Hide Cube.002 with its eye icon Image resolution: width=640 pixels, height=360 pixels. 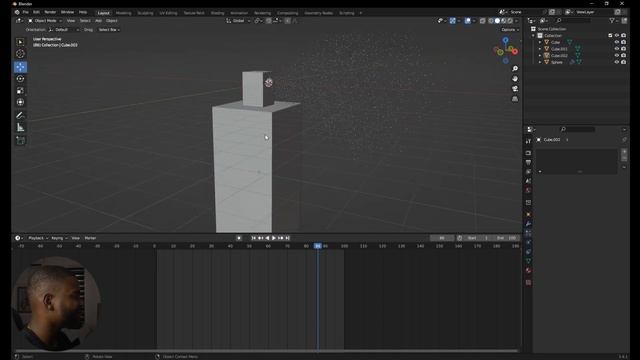pos(617,56)
